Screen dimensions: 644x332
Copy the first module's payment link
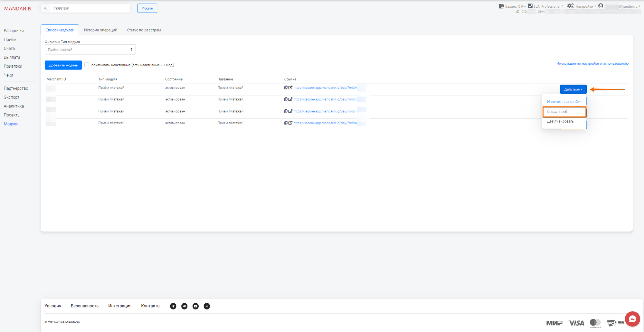286,88
